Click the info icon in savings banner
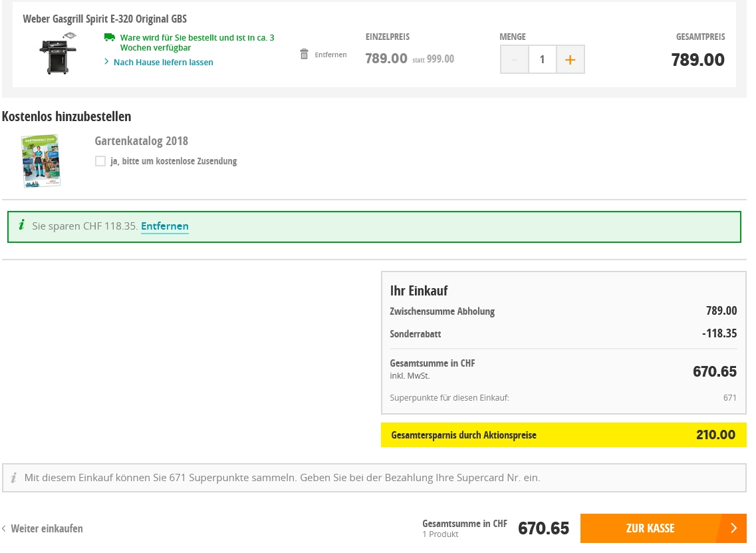Screen dimensions: 756x553 point(21,226)
